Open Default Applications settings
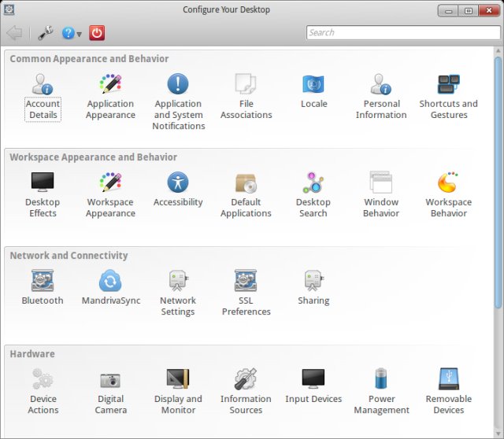The height and width of the screenshot is (439, 504). [x=246, y=195]
